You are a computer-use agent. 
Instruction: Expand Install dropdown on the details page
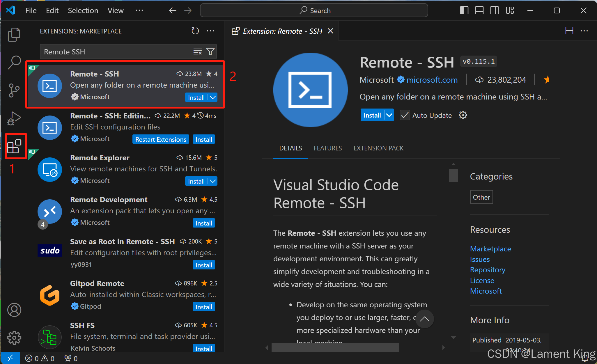(x=389, y=115)
